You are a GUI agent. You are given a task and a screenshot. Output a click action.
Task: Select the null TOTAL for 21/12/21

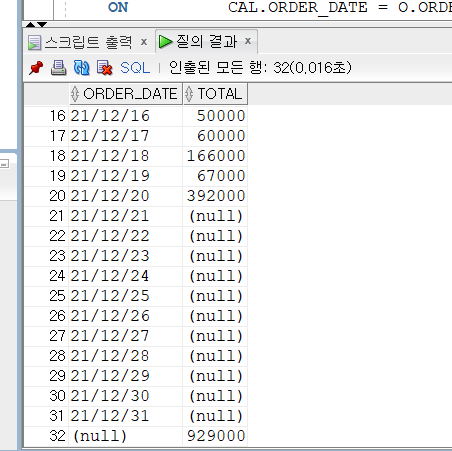point(215,216)
